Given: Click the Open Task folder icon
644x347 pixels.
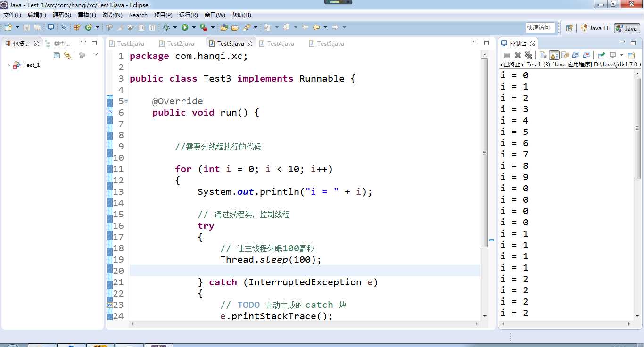Looking at the screenshot, I should [235, 28].
